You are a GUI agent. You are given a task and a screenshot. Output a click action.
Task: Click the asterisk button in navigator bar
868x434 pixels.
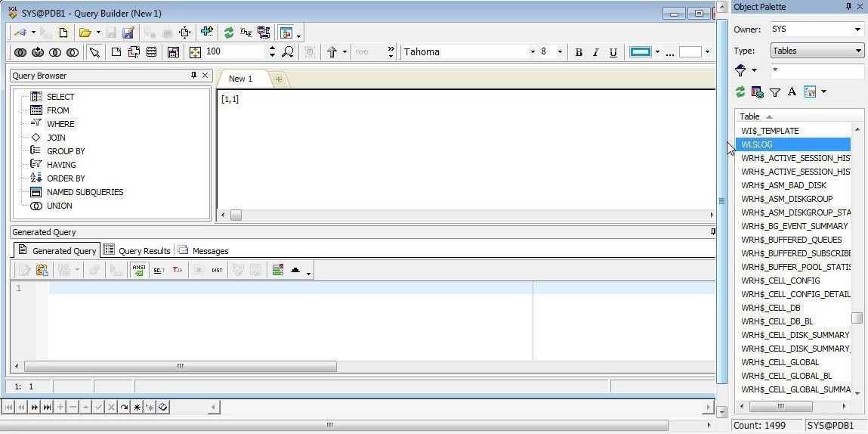(137, 408)
